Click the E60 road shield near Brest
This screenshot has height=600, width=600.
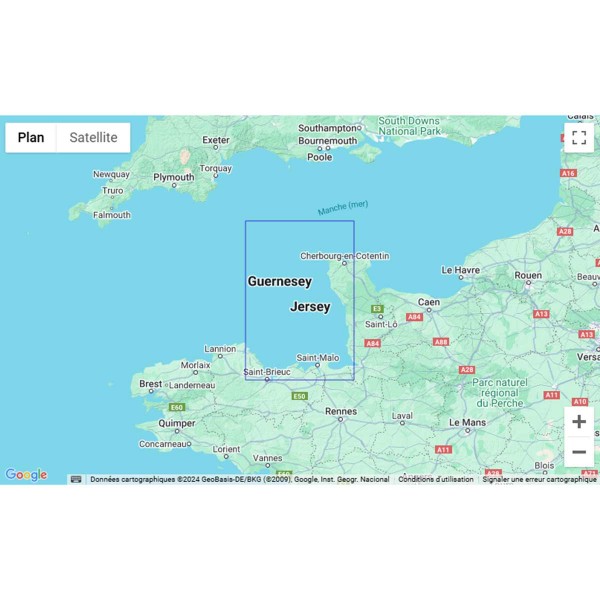coord(177,407)
